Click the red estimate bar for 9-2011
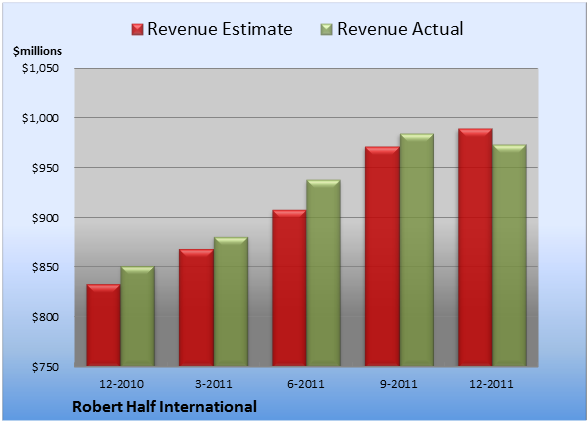588x422 pixels. (382, 256)
